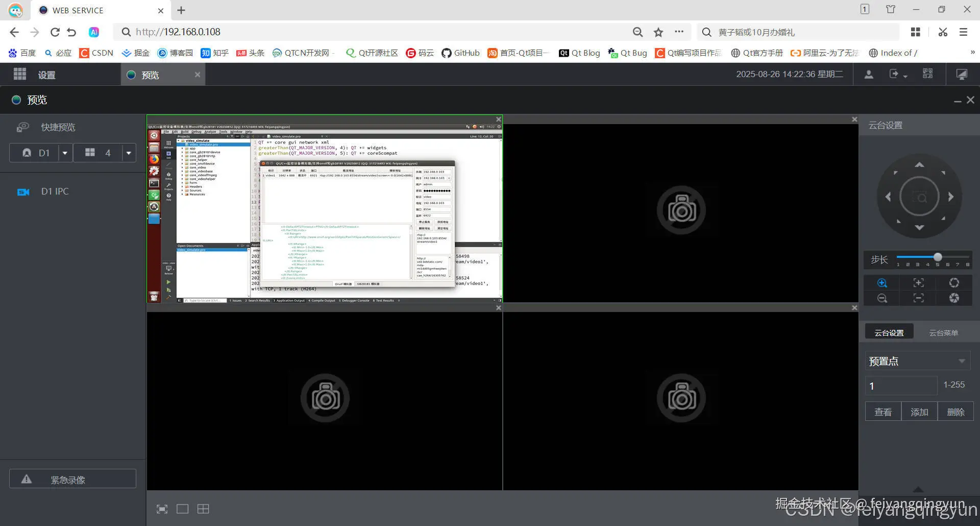Switch to the 设置 tab

(x=46, y=75)
